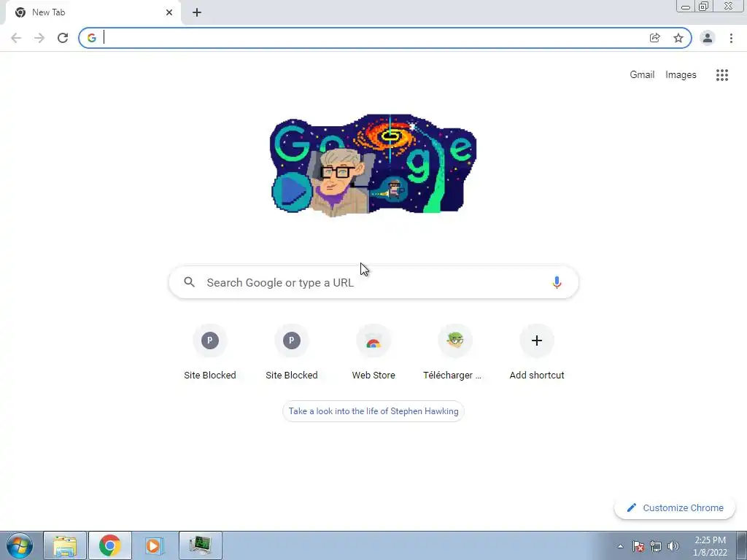Minimize the Chrome window
Viewport: 747px width, 560px height.
686,6
